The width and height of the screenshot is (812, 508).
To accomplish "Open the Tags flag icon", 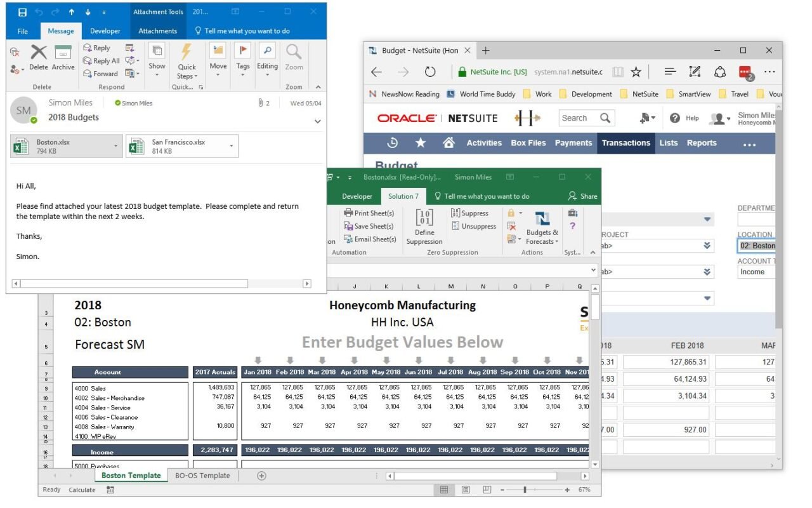I will tap(242, 50).
